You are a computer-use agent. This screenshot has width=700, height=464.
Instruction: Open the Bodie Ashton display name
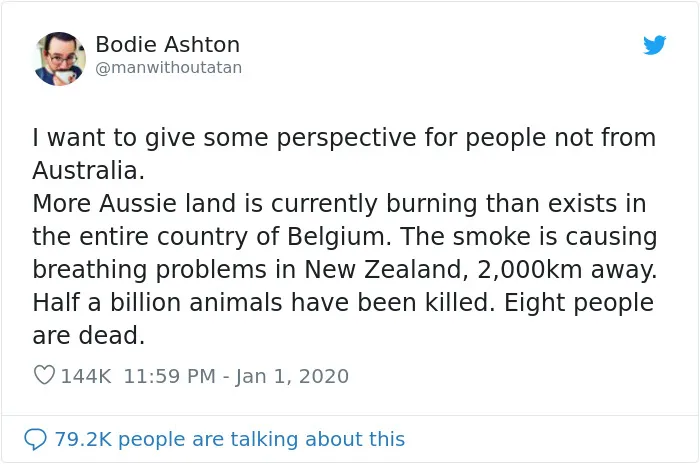(167, 44)
